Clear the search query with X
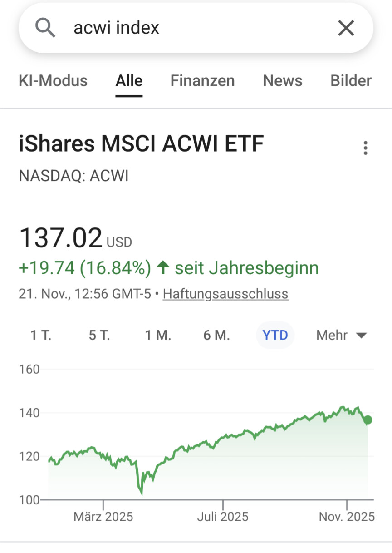The width and height of the screenshot is (392, 553). pyautogui.click(x=346, y=28)
